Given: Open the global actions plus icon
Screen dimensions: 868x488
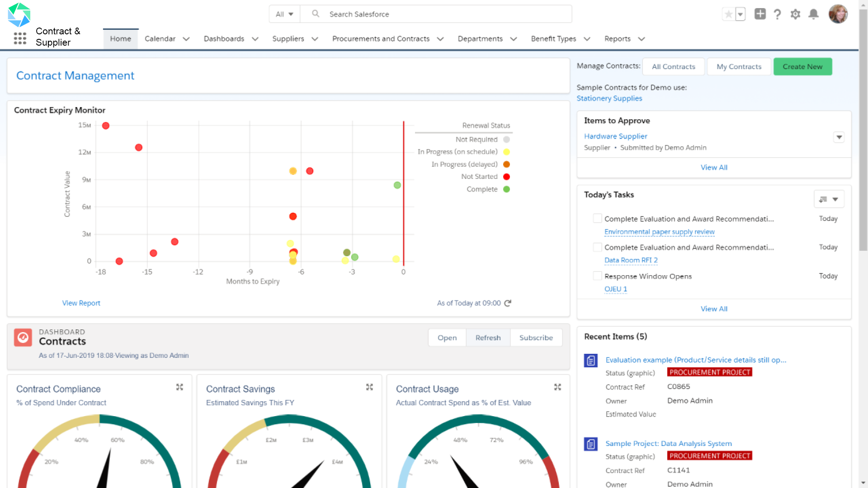Looking at the screenshot, I should 760,14.
